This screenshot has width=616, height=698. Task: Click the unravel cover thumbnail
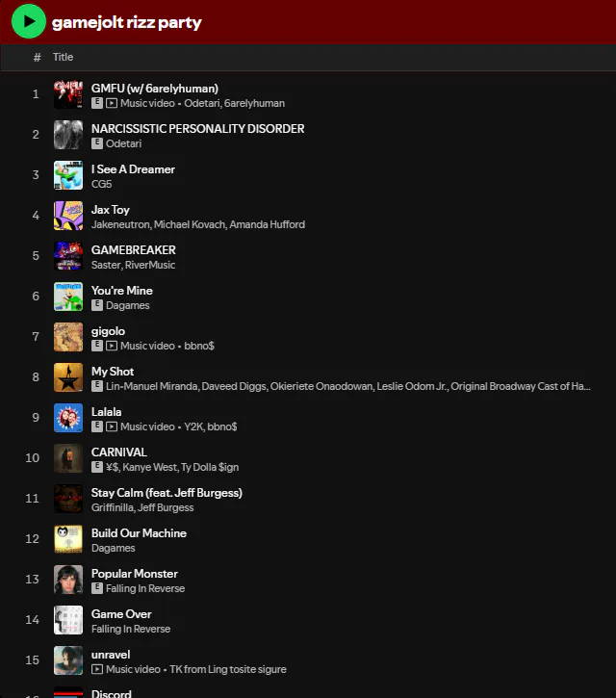[68, 660]
